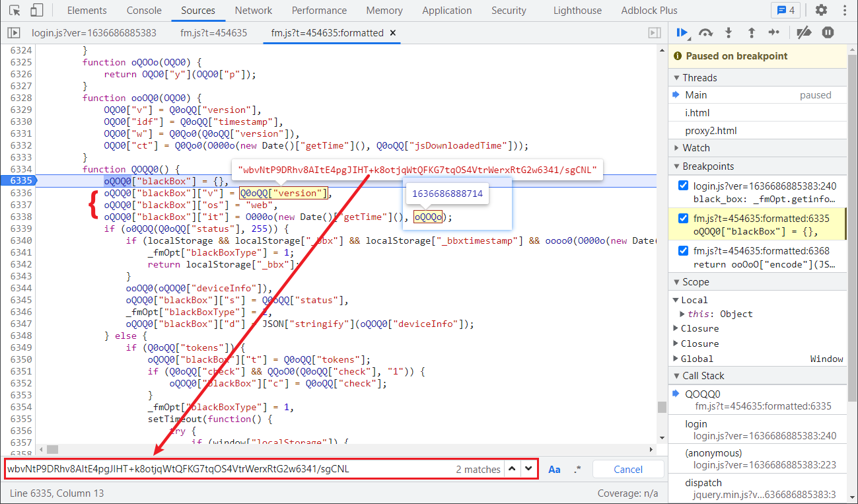This screenshot has height=504, width=858.
Task: Switch to the Console tab
Action: [143, 11]
